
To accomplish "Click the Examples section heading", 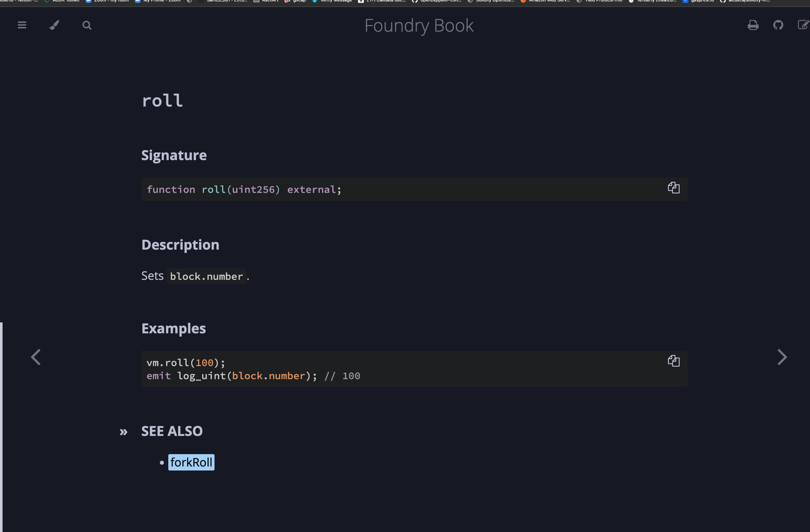I will 174,329.
